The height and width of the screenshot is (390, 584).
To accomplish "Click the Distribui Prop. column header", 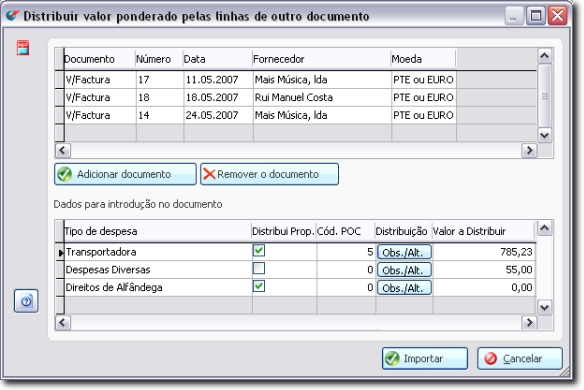I will (283, 231).
